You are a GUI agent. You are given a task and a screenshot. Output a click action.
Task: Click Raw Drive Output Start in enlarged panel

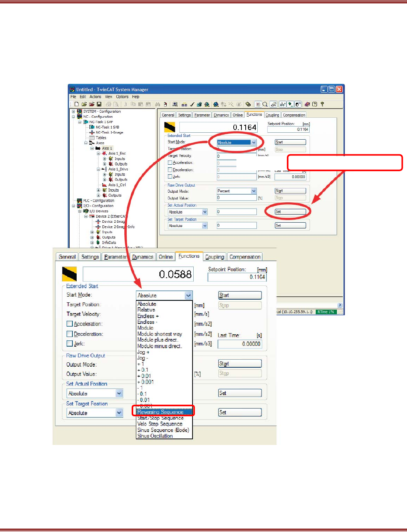click(240, 363)
